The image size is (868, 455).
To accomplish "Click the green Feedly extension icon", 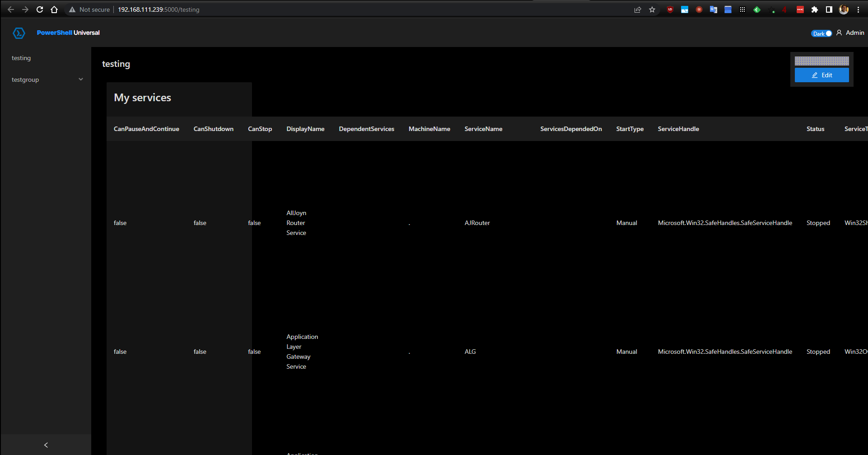I will (x=757, y=9).
